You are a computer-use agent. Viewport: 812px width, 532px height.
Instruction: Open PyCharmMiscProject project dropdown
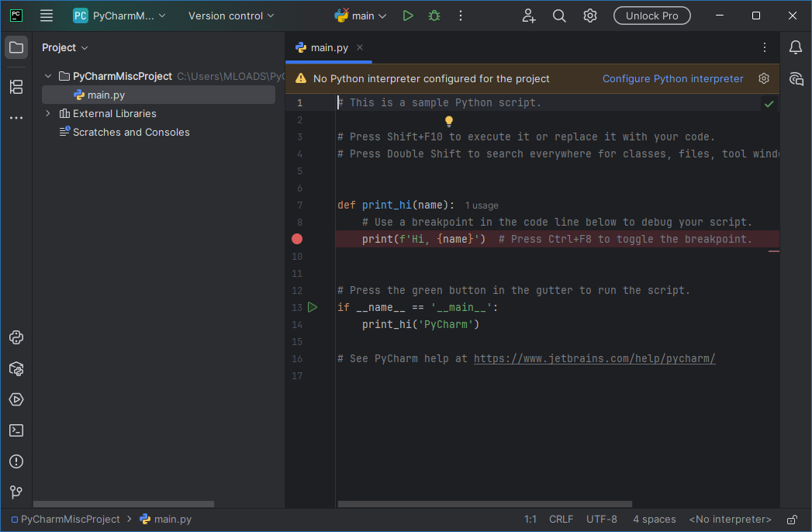coord(119,16)
